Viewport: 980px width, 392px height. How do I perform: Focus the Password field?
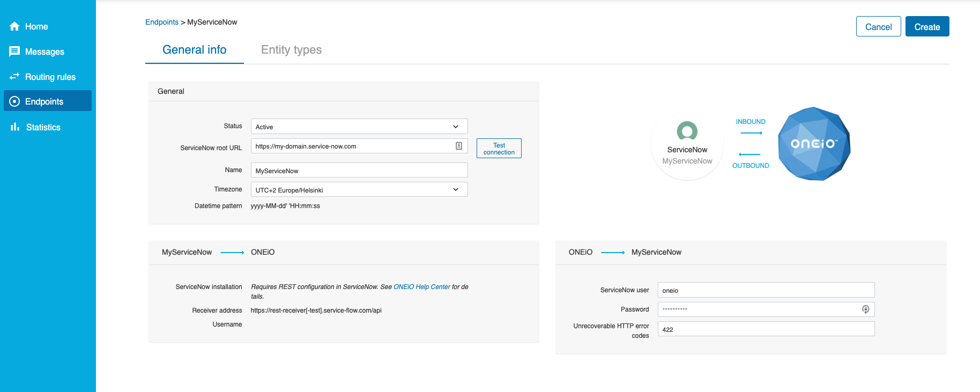point(766,309)
